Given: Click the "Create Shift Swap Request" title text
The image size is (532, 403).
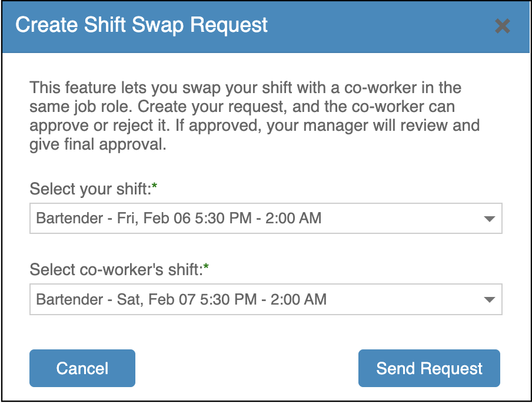Looking at the screenshot, I should 141,25.
